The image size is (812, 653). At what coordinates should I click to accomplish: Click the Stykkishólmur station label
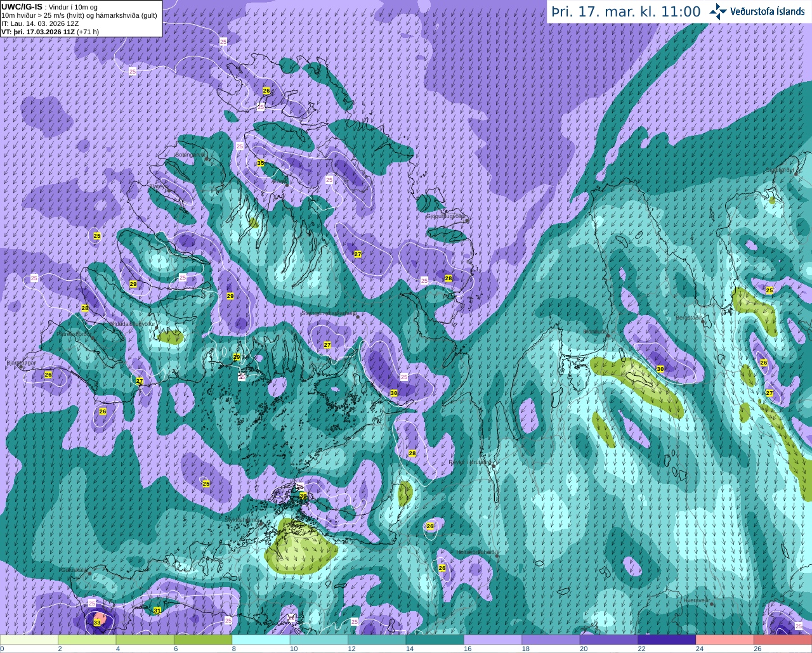242,519
